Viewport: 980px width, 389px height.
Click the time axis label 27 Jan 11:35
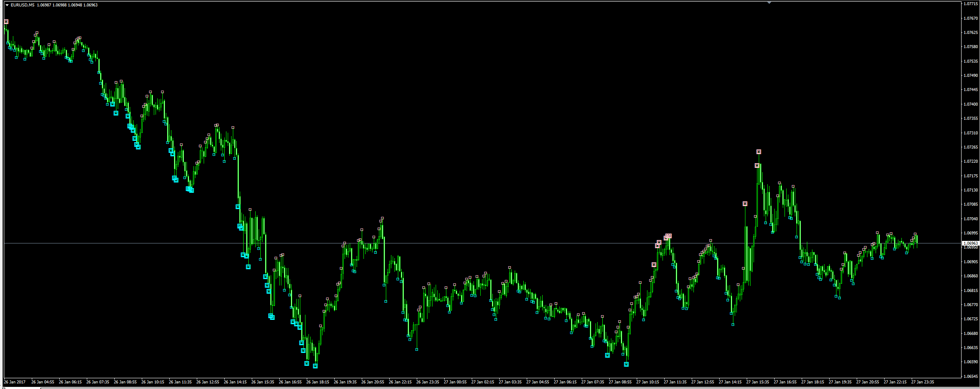(x=675, y=382)
